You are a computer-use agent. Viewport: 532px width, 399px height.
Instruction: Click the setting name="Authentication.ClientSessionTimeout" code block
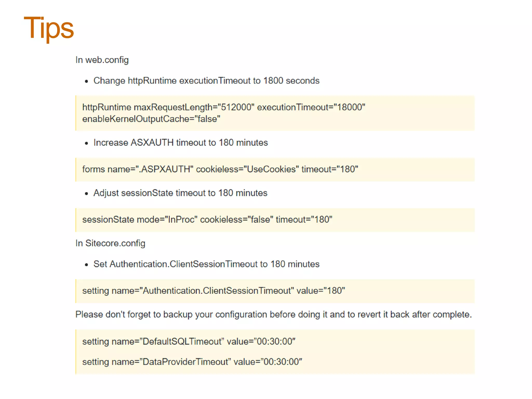coord(275,291)
